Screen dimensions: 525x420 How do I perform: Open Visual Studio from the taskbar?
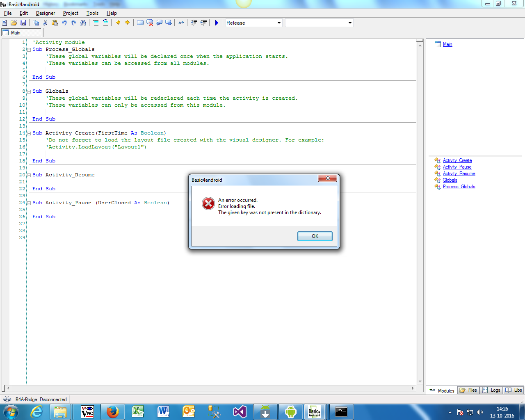pos(240,411)
